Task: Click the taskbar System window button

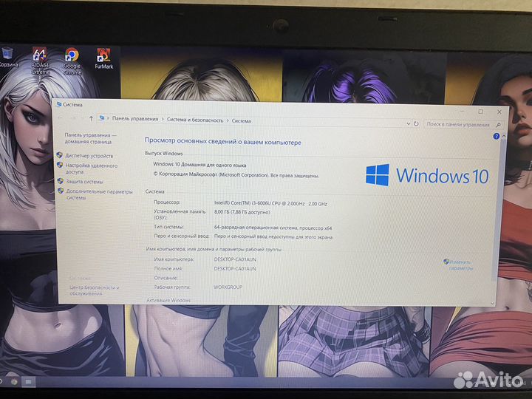Action: coord(29,383)
